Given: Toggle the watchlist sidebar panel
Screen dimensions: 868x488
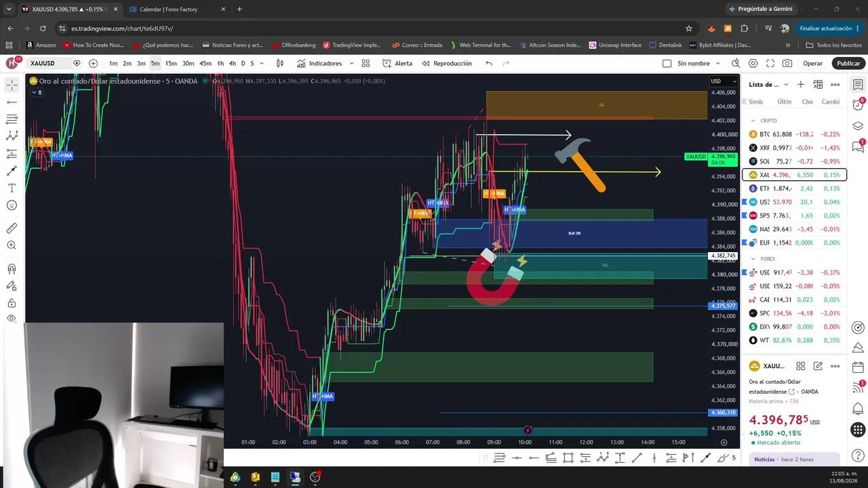Looking at the screenshot, I should point(858,85).
